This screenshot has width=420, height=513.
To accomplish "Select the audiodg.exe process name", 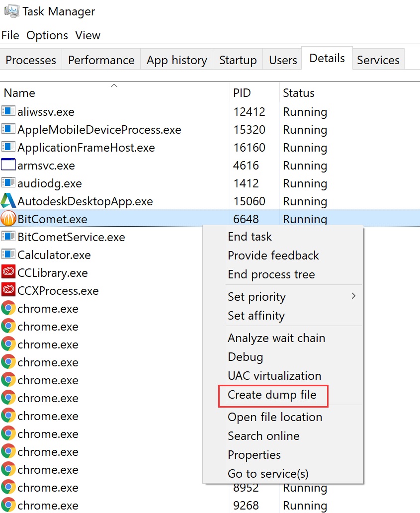I will 49,183.
